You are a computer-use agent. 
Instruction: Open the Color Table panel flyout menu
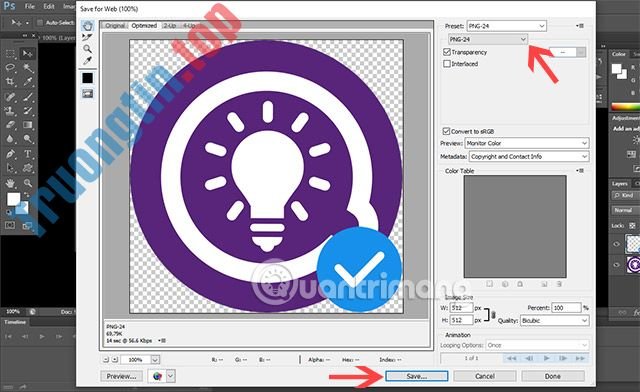pos(580,170)
